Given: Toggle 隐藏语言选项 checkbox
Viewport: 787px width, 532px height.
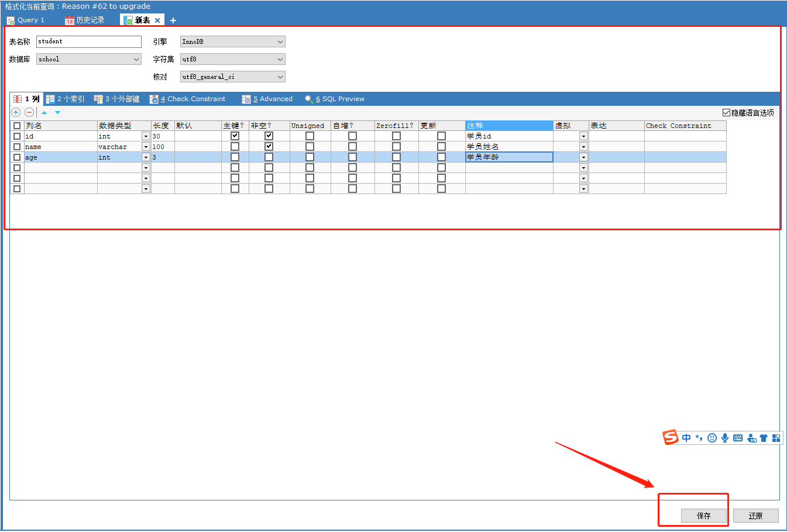Looking at the screenshot, I should [726, 113].
